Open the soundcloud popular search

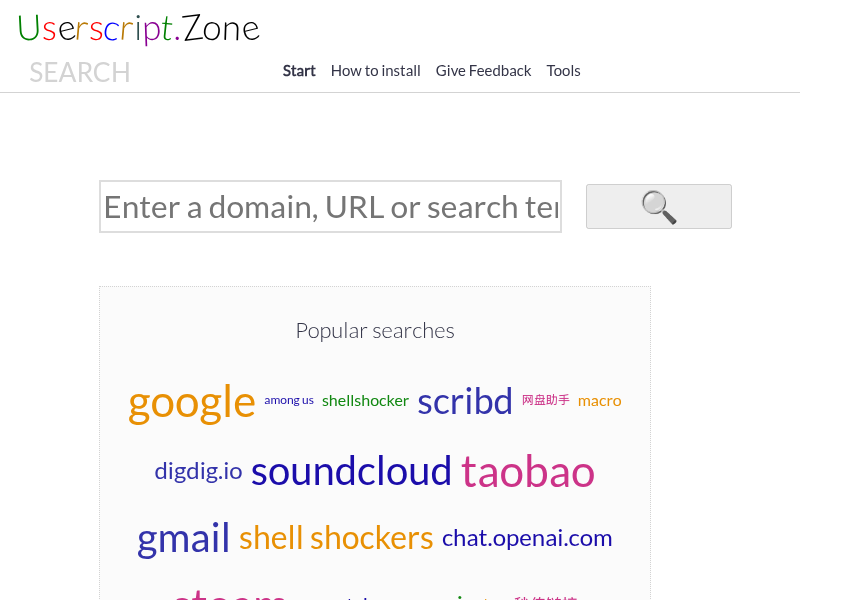coord(351,472)
